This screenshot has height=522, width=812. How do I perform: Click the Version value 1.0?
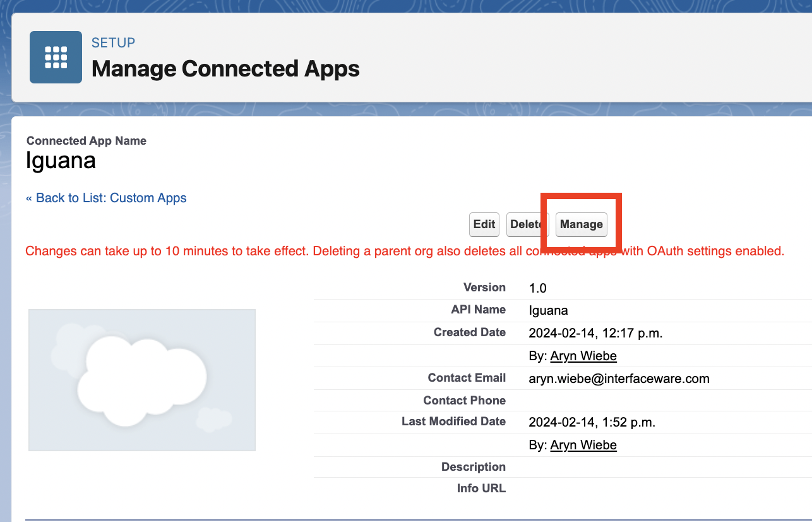(x=537, y=288)
